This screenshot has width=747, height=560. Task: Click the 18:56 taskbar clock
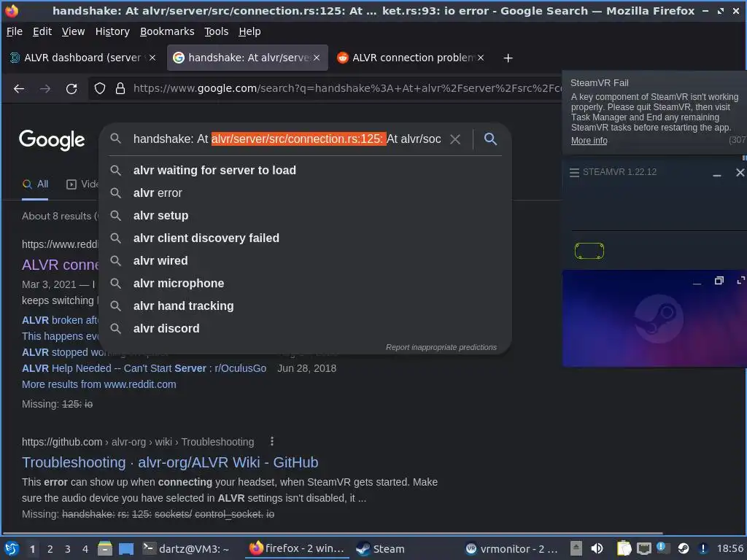point(729,549)
